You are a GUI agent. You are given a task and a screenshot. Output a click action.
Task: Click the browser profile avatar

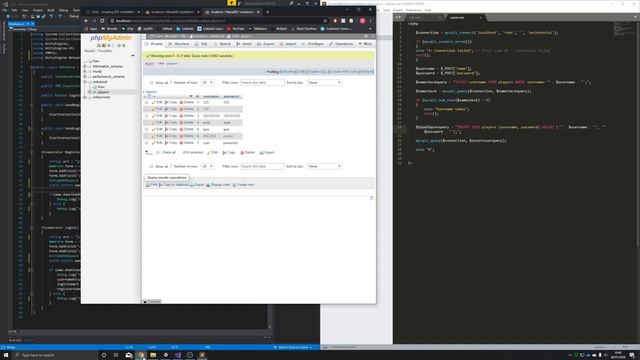coord(362,21)
